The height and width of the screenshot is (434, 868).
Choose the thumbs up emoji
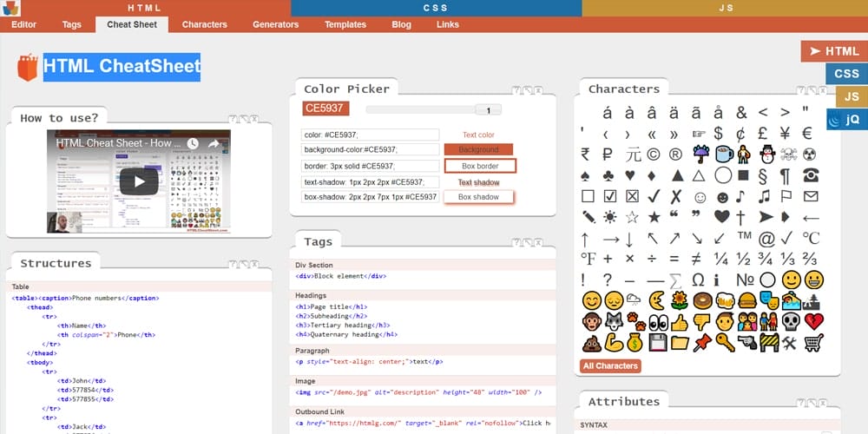point(680,322)
